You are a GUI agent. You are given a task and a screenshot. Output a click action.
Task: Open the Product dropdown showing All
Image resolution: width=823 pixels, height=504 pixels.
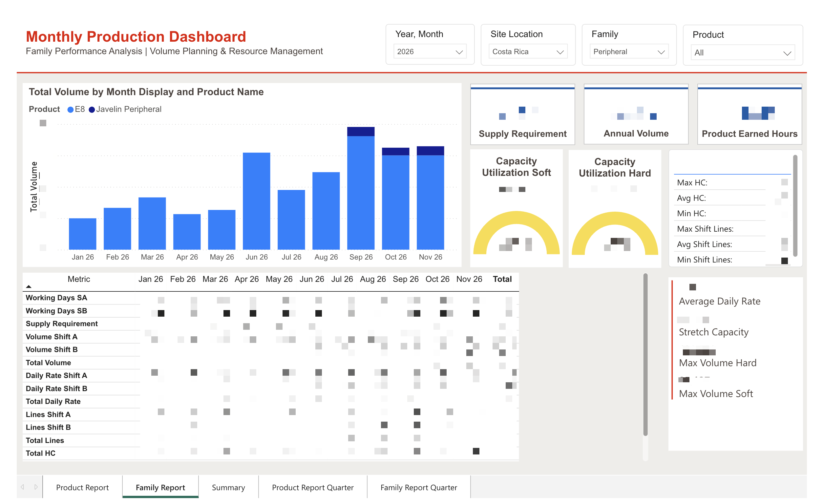pos(743,53)
